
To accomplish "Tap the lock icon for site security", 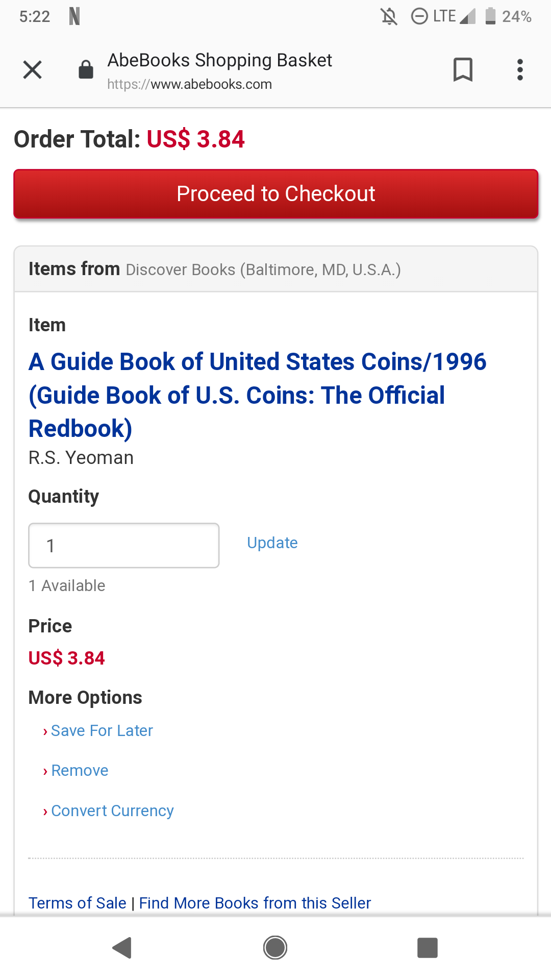I will point(86,69).
